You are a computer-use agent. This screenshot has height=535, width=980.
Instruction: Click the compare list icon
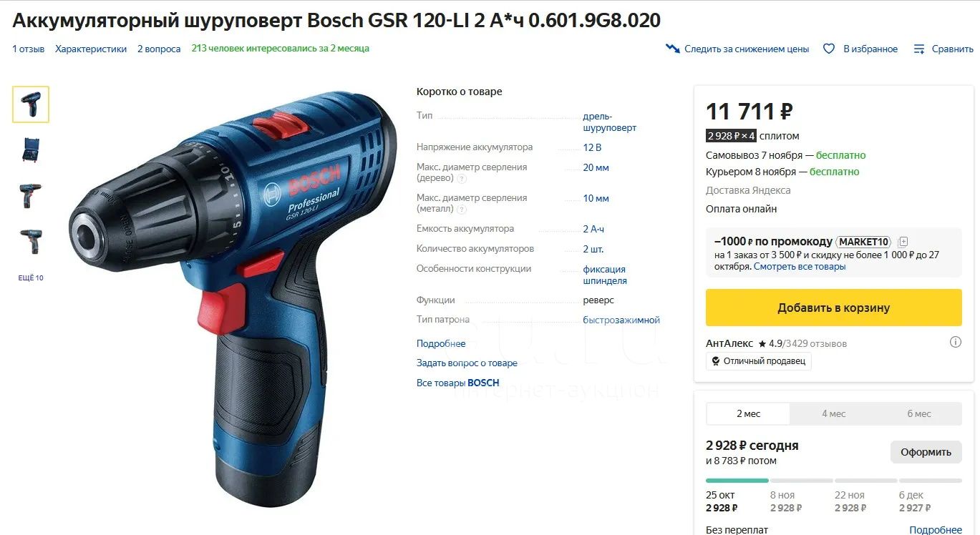click(919, 49)
